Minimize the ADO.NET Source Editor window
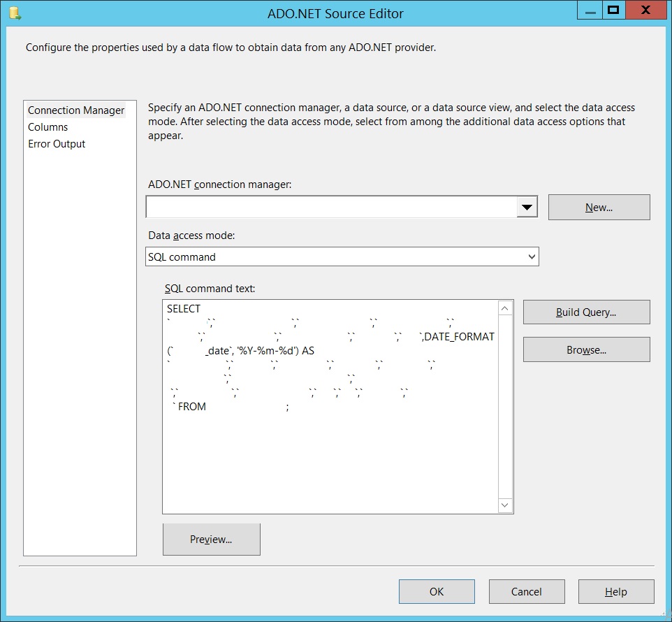 590,10
